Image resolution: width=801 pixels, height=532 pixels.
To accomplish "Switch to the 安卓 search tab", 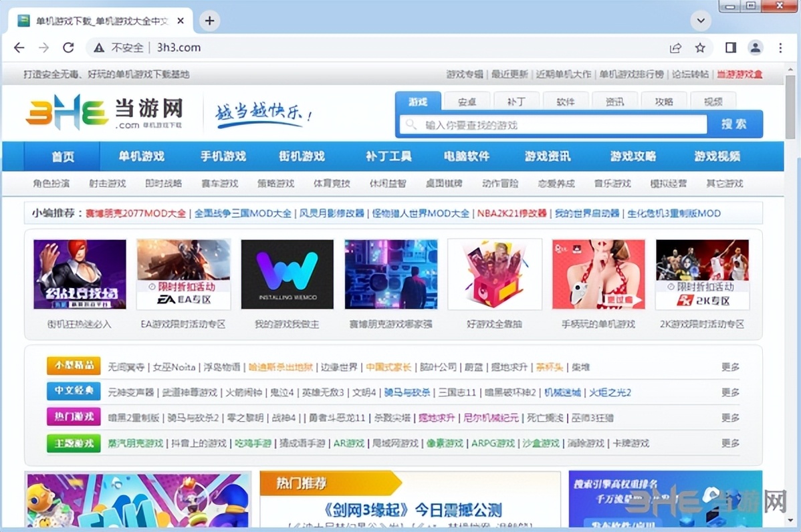I will coord(466,101).
